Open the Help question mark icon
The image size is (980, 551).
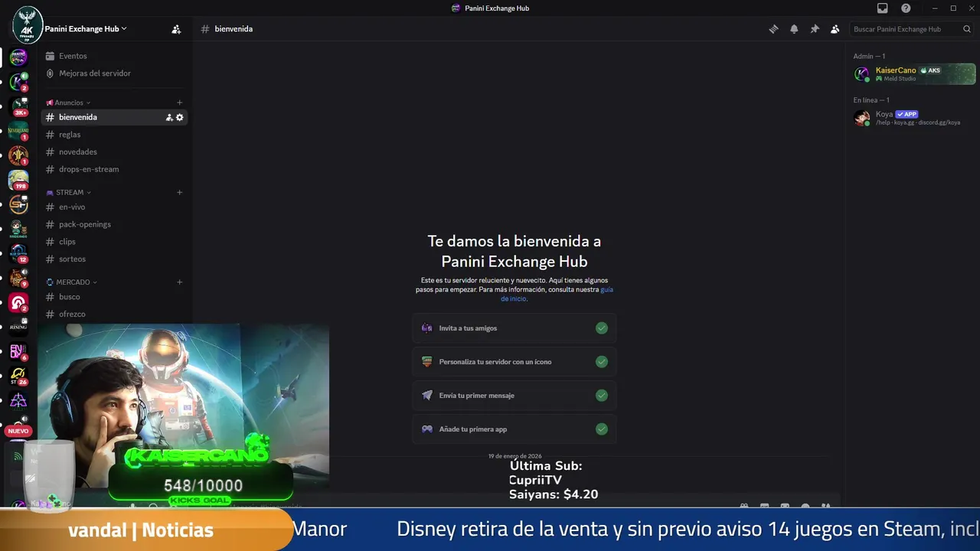point(906,8)
